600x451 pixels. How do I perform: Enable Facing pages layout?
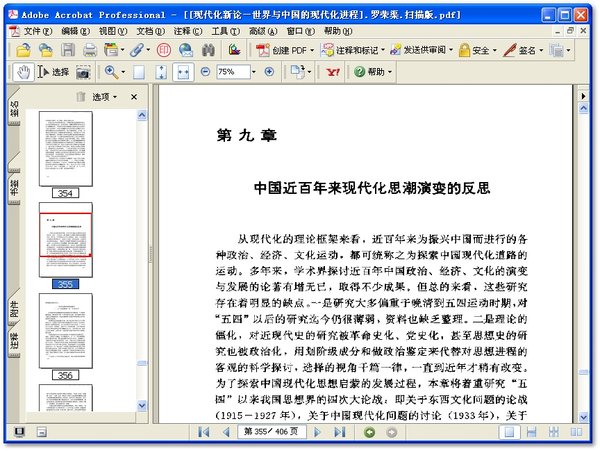[576, 432]
